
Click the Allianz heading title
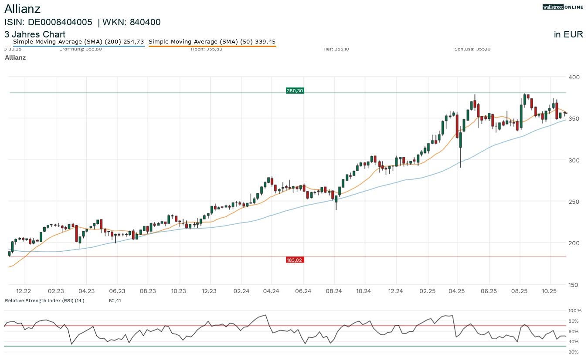[23, 9]
